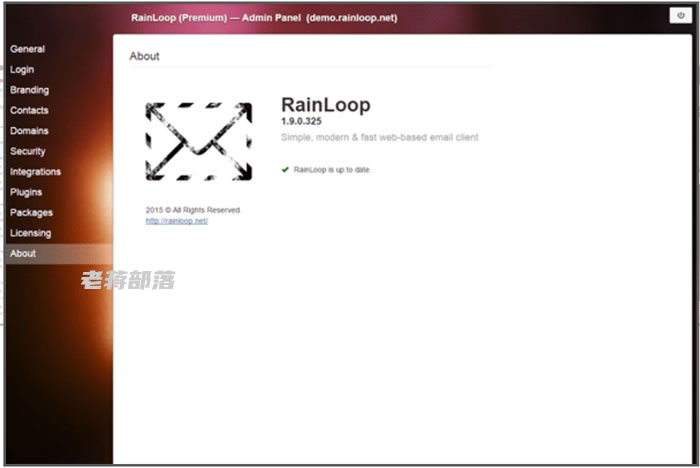Click the About page heading

[x=144, y=56]
